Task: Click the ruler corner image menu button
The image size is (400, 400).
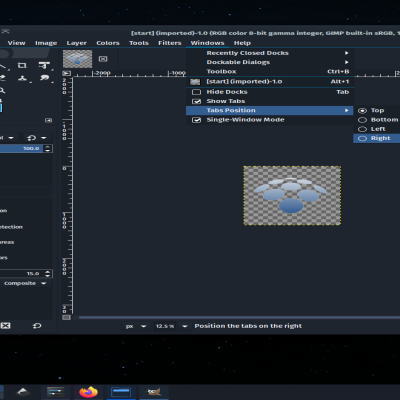Action: pos(66,73)
